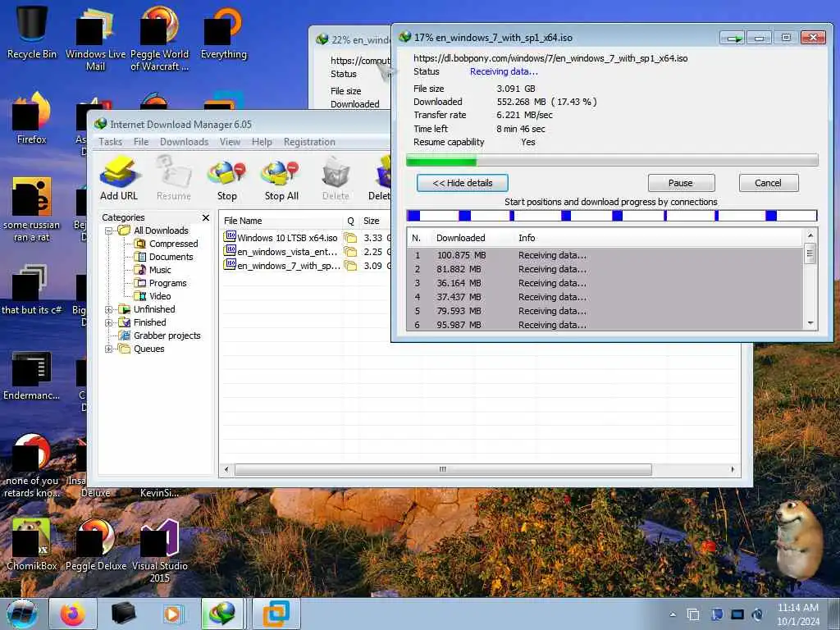The width and height of the screenshot is (840, 630).
Task: Open the File menu
Action: click(141, 142)
